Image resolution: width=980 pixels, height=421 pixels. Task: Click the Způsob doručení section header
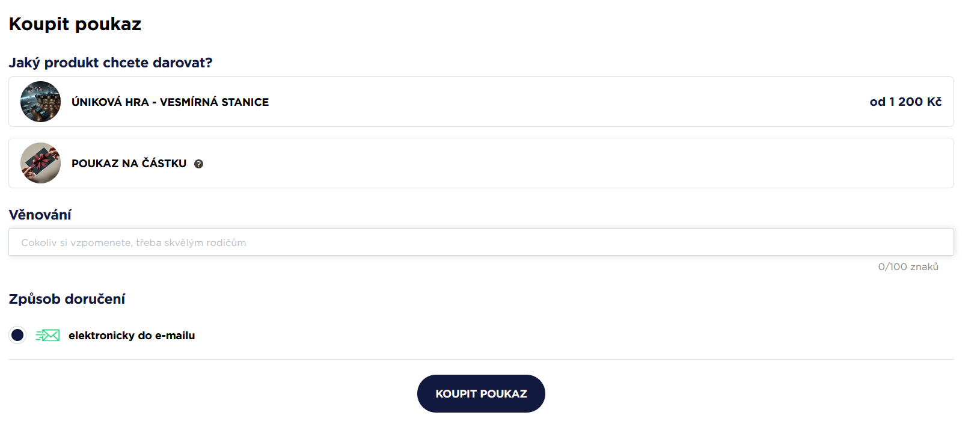(67, 298)
